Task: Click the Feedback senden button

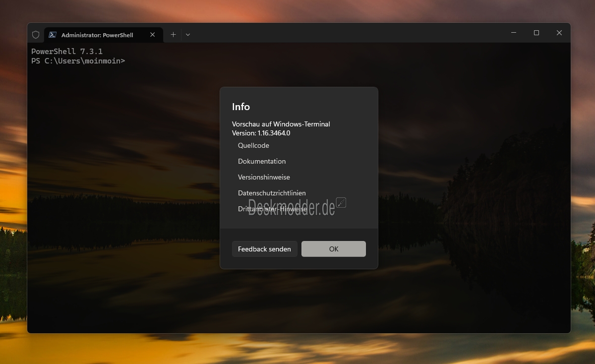Action: coord(265,249)
